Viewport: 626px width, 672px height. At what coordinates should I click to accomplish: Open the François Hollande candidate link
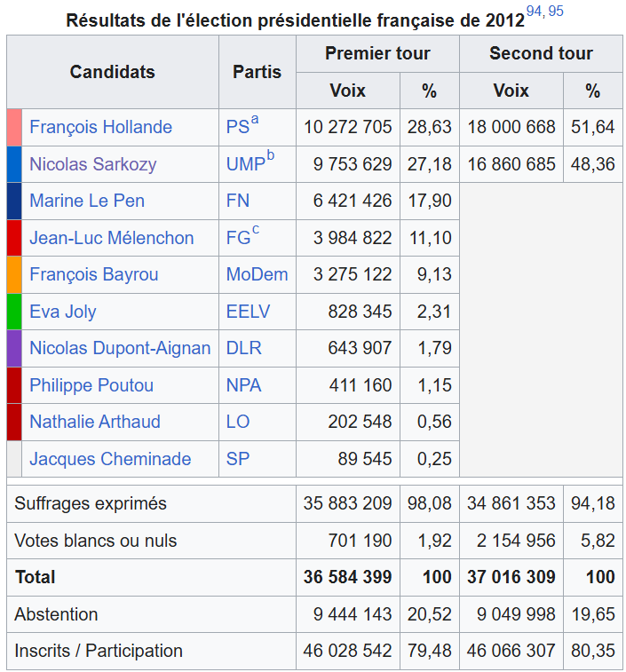[x=100, y=127]
